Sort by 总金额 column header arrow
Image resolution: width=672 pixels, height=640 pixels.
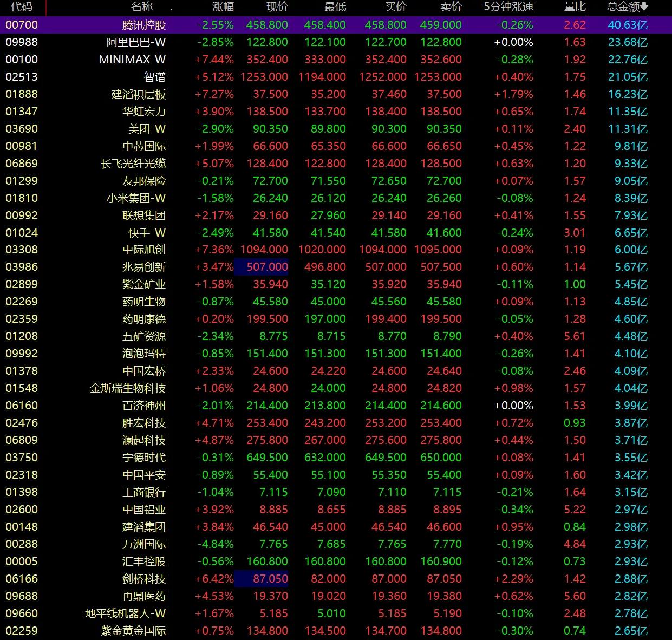pos(644,7)
